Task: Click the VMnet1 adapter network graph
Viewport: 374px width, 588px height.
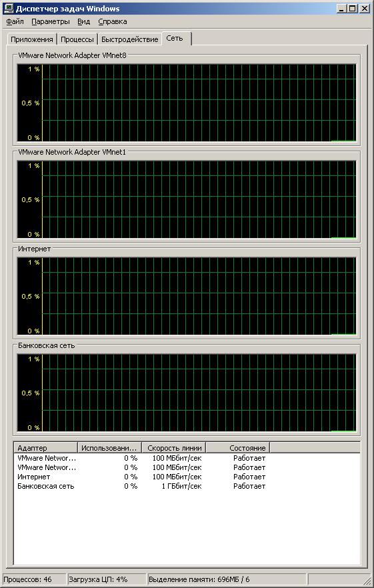Action: click(x=187, y=199)
